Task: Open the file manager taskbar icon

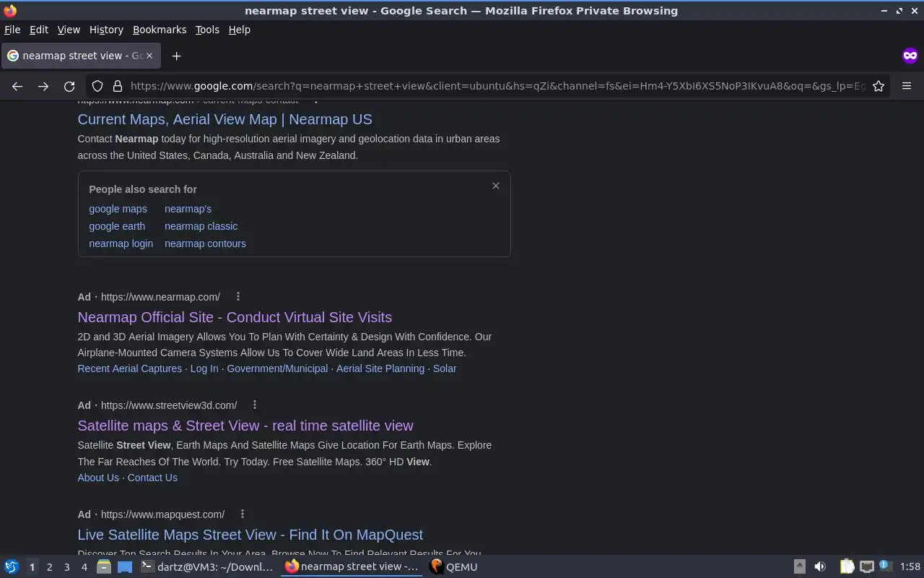Action: (103, 566)
